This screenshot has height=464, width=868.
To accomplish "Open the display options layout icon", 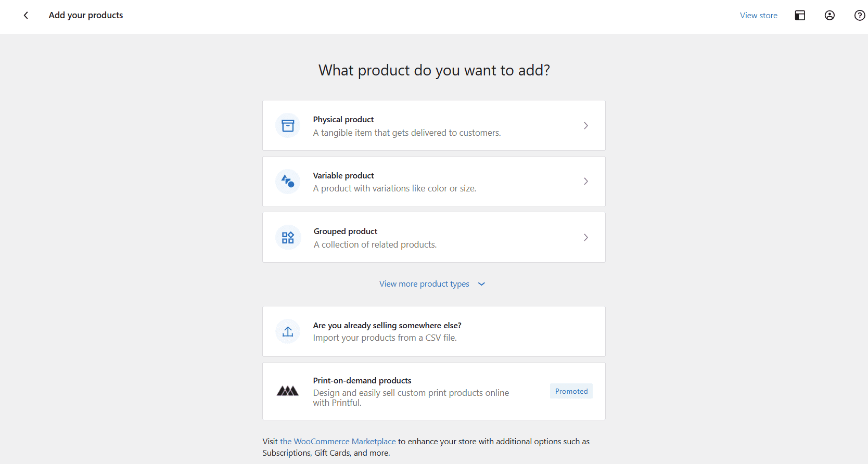I will (800, 16).
